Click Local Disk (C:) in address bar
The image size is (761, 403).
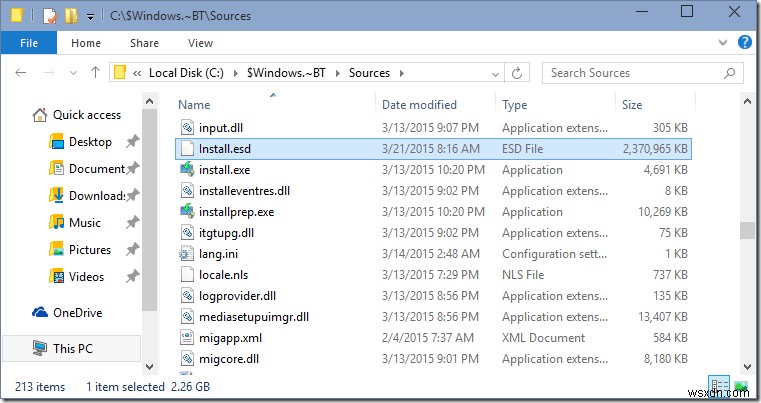point(186,73)
